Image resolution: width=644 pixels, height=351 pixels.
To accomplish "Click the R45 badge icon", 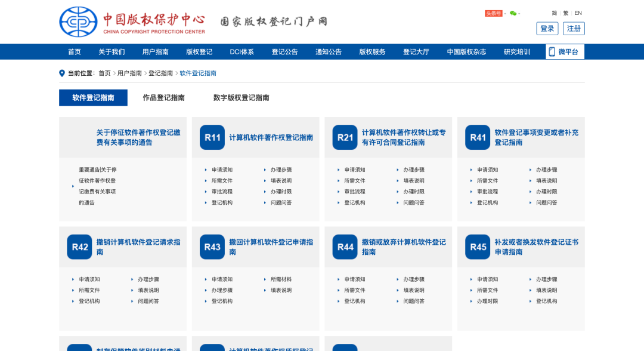I will pos(478,247).
